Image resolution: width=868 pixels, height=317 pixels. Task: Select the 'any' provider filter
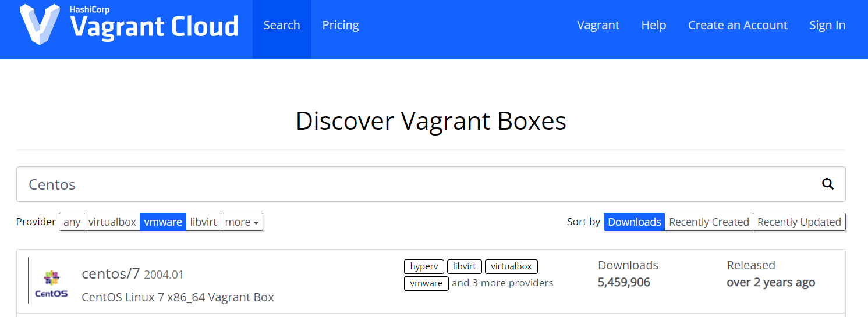tap(72, 222)
